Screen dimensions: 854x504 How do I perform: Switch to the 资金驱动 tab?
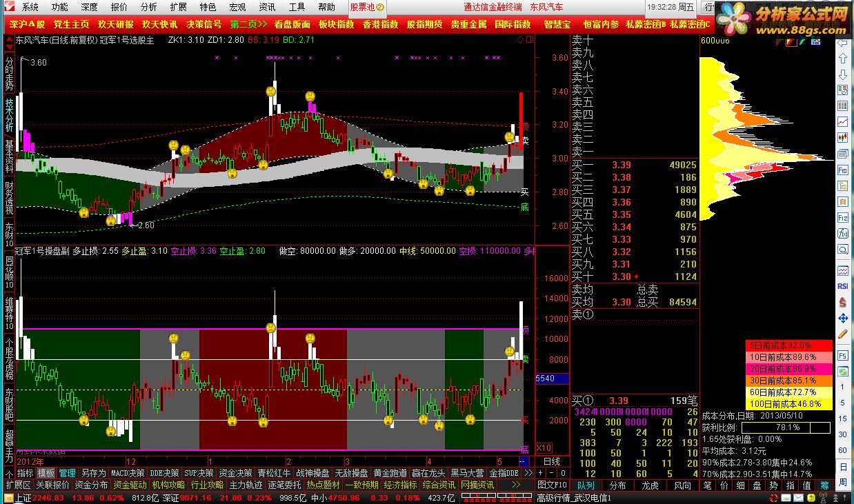pos(130,485)
